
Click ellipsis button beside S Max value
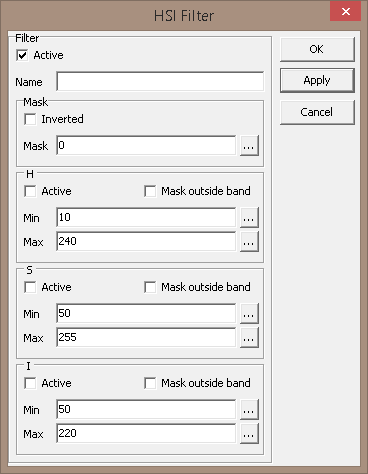coord(249,338)
